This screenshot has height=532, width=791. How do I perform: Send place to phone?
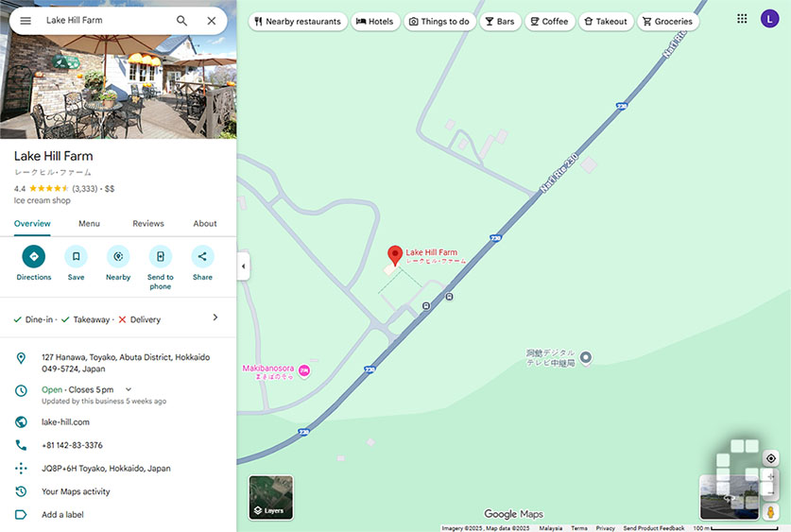161,257
